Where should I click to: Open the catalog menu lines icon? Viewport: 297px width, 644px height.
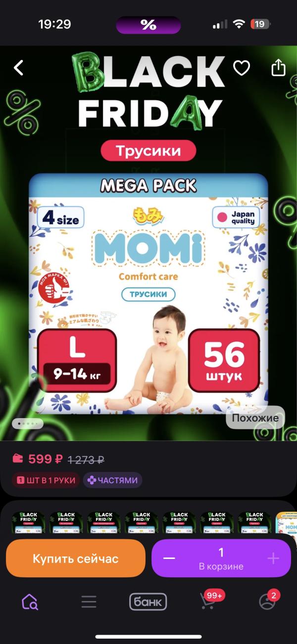click(x=89, y=601)
